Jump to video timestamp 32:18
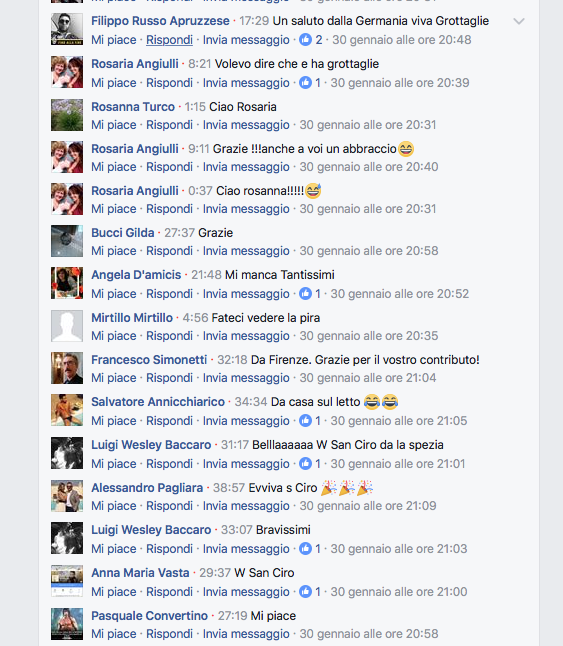 click(232, 359)
